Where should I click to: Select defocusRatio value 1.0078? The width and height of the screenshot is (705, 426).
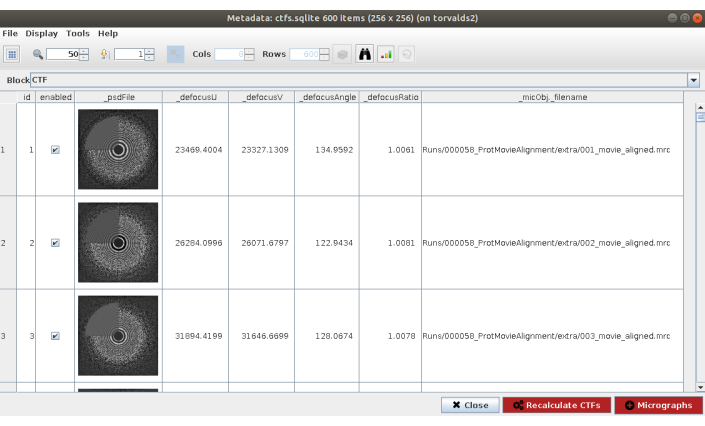tap(401, 336)
